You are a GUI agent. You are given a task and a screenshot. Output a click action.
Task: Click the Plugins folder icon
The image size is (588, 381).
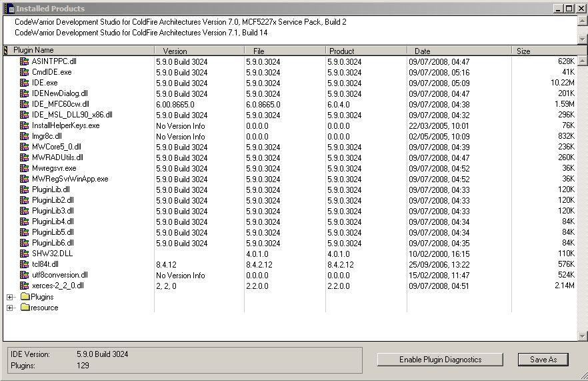(x=25, y=296)
